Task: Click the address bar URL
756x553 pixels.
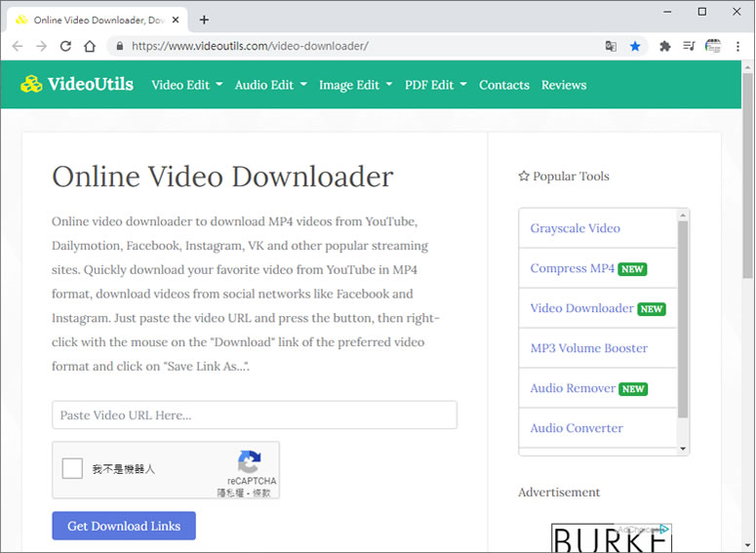Action: point(250,46)
